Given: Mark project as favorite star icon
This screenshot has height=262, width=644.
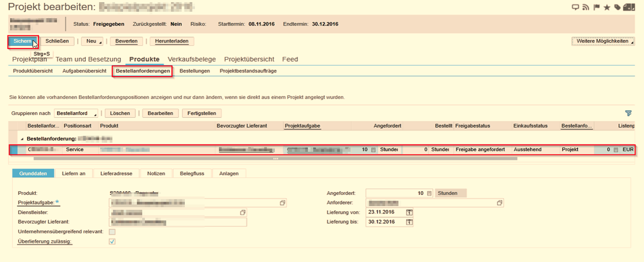Looking at the screenshot, I should coord(607,7).
